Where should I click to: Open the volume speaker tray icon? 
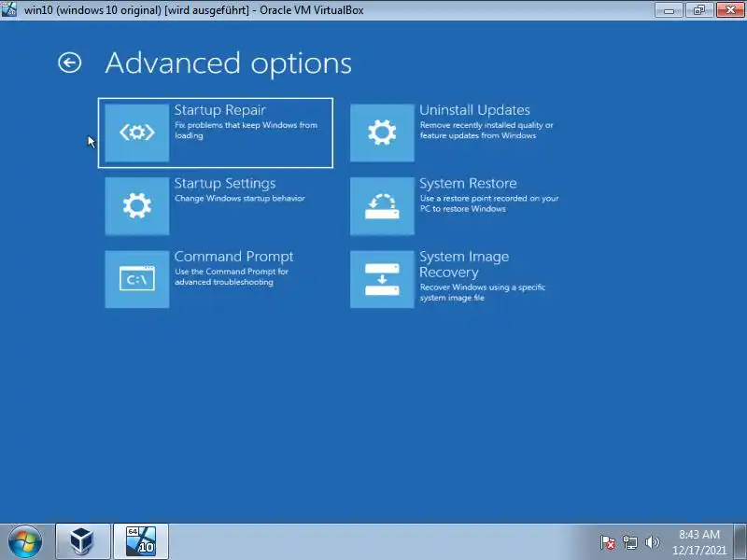click(x=652, y=542)
